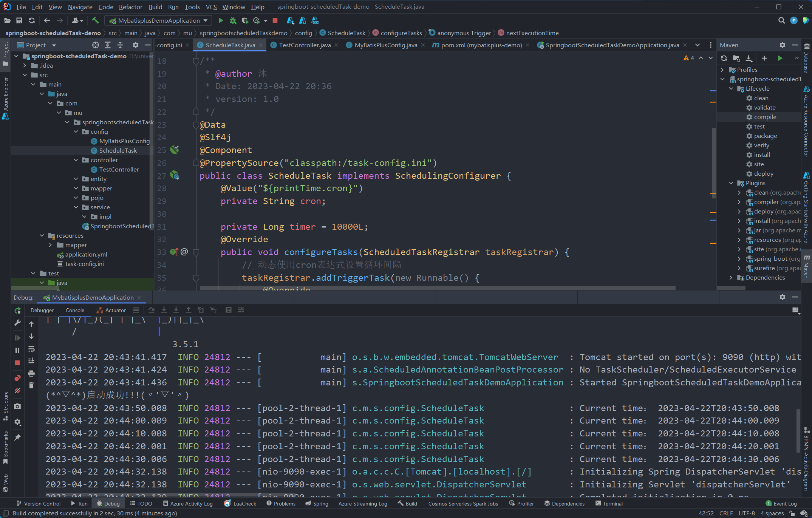This screenshot has width=812, height=518.
Task: Reload all Maven projects
Action: point(724,58)
